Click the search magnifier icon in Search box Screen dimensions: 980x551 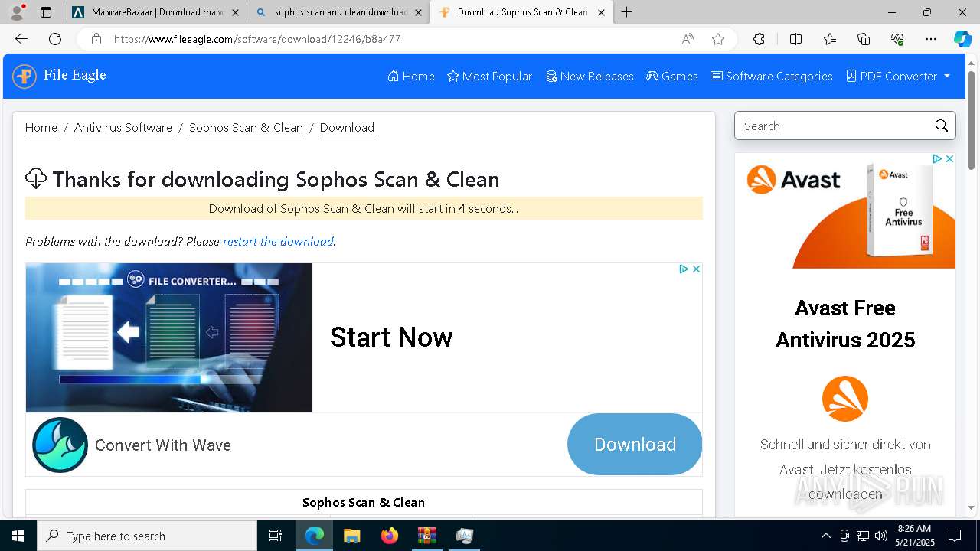tap(942, 126)
